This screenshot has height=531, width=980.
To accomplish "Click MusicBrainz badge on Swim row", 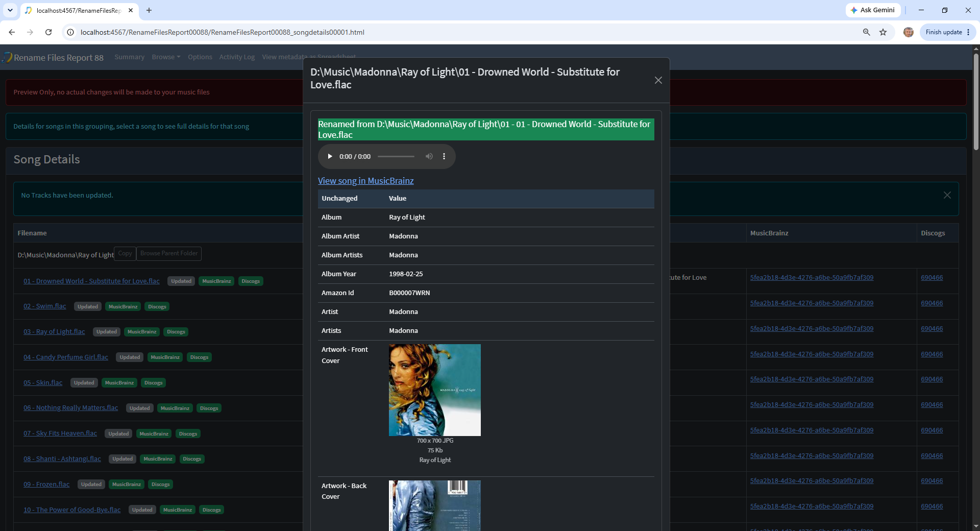I will [123, 307].
